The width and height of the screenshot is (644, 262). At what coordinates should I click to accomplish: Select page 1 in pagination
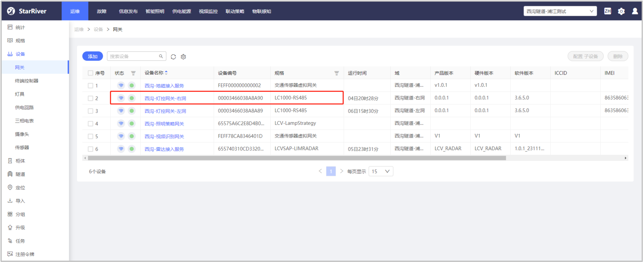[x=331, y=171]
